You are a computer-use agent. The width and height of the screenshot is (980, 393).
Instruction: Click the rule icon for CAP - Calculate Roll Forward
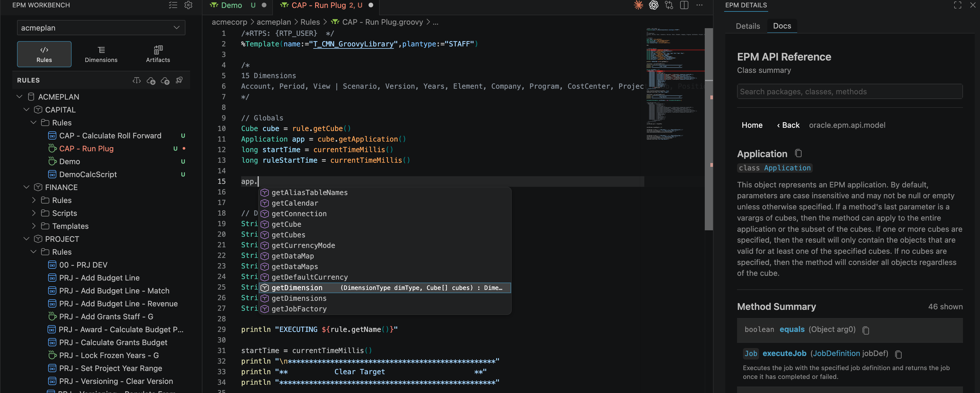[52, 136]
